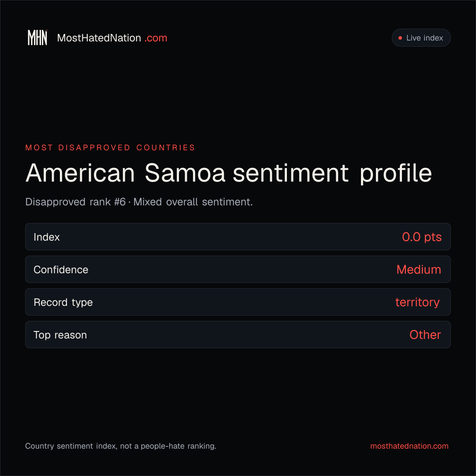Click the MHN logo icon
This screenshot has width=476, height=476.
tap(37, 37)
